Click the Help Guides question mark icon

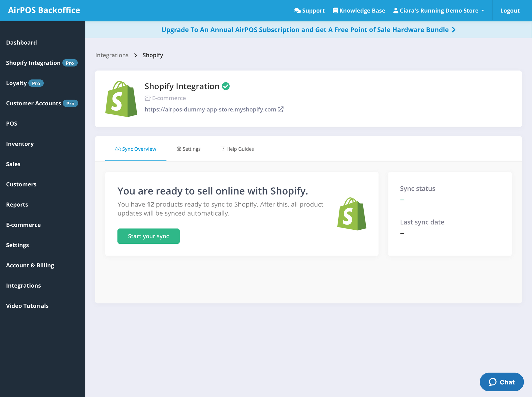223,149
